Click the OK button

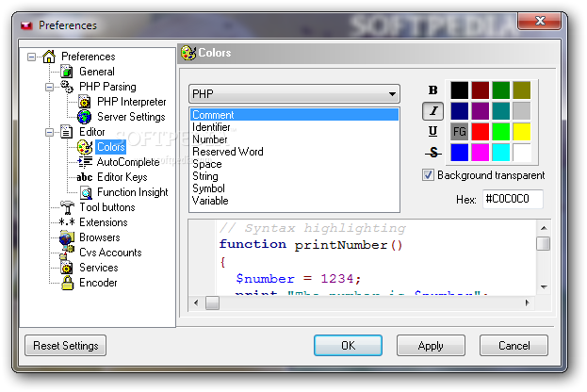(349, 345)
